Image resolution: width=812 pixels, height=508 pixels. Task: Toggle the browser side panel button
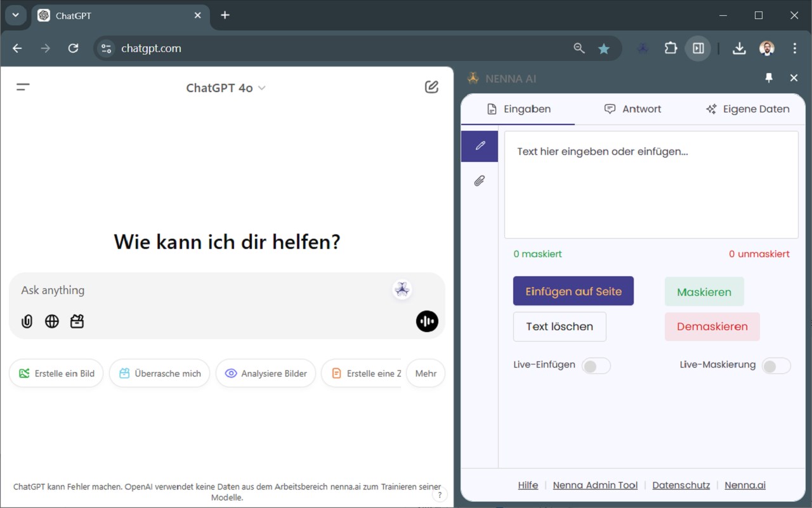click(698, 48)
